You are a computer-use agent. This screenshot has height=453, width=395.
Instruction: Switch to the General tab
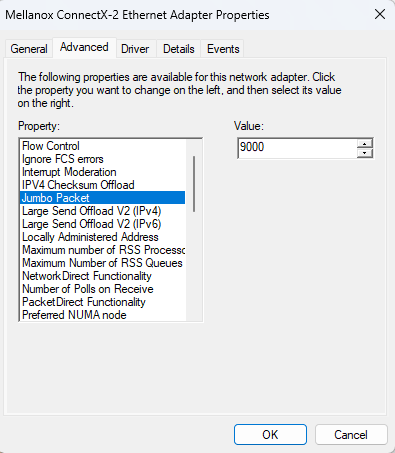point(29,49)
